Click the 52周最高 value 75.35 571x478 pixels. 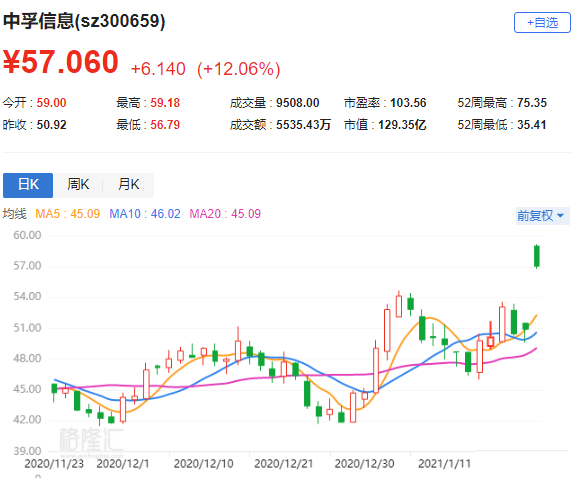tap(532, 103)
